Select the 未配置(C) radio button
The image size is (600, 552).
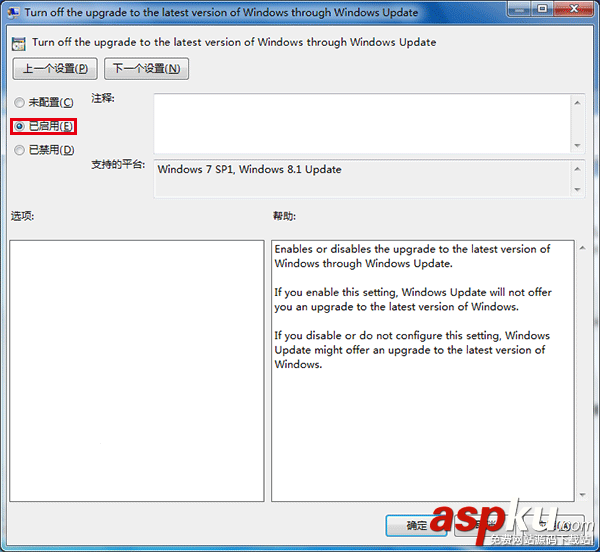tap(19, 103)
